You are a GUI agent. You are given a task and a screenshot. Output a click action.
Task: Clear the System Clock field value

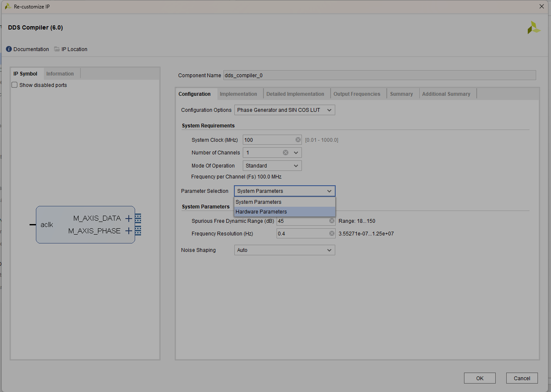pos(298,140)
